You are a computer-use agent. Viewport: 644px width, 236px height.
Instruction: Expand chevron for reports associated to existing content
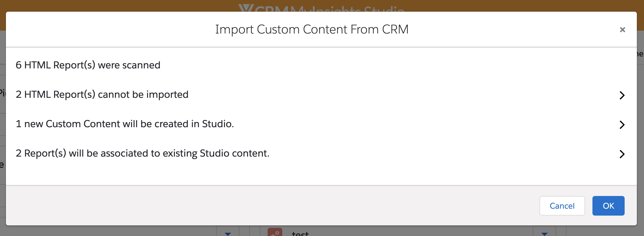622,154
